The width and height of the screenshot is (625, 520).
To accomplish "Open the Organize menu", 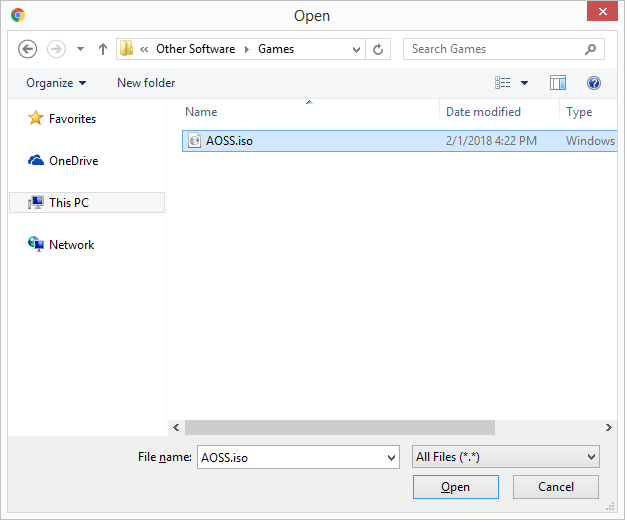I will tap(56, 83).
